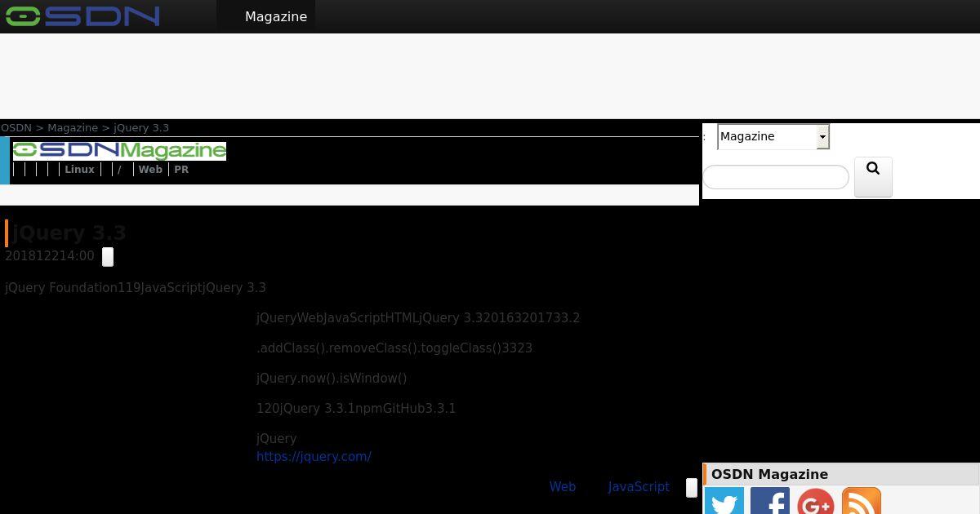
Task: Click text '.addClass().removeClass().toggleClass()3323'
Action: (x=394, y=348)
